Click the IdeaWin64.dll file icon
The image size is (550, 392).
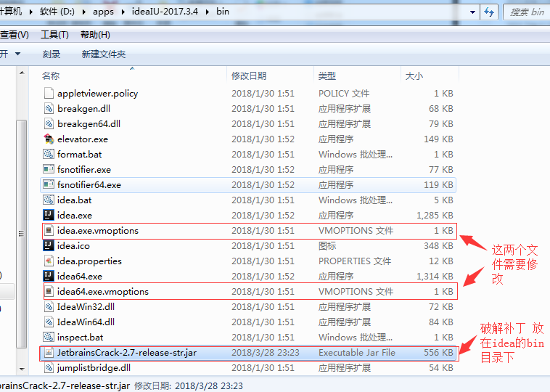[x=49, y=322]
